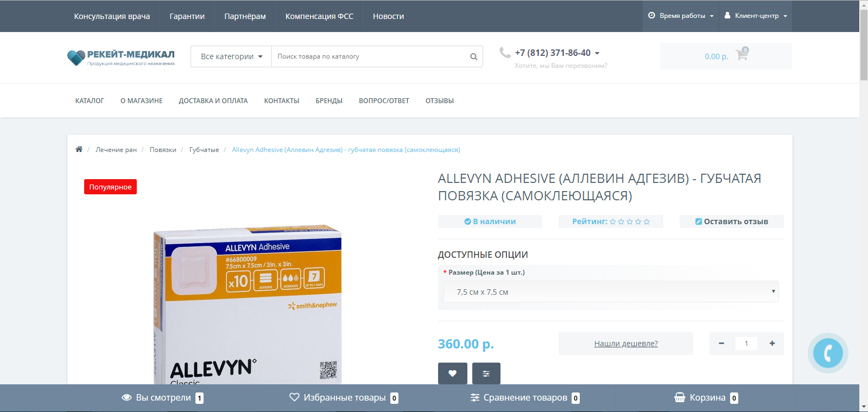This screenshot has width=868, height=412.
Task: Open Консультация врача top menu item
Action: [112, 16]
